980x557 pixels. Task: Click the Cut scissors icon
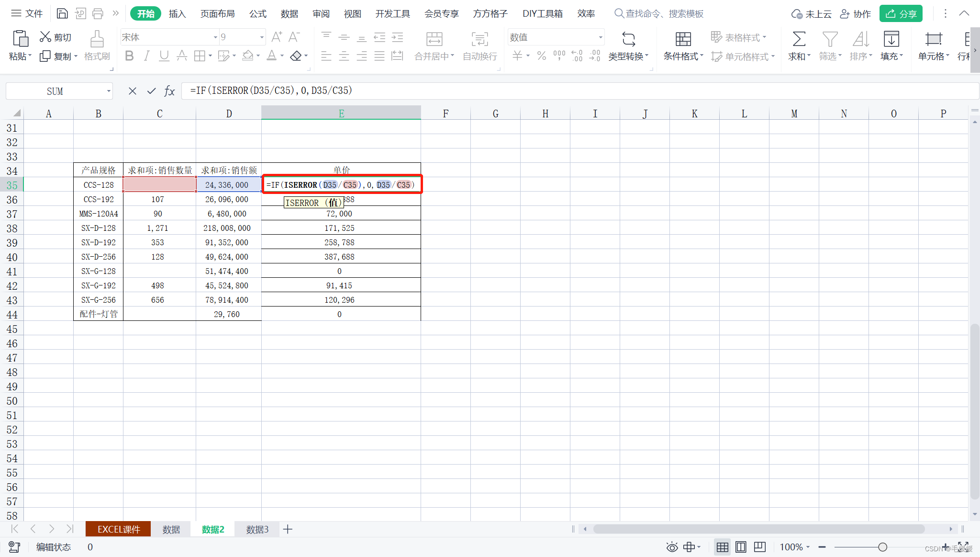[45, 37]
